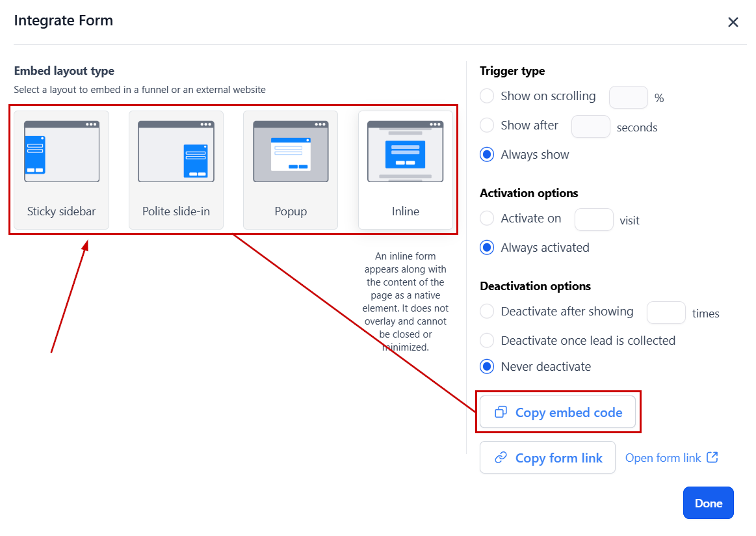The width and height of the screenshot is (756, 536).
Task: Click the scroll percentage input field
Action: tap(628, 98)
